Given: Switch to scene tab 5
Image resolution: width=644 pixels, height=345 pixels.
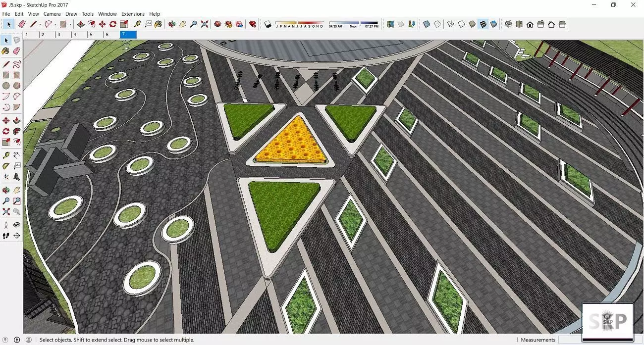Looking at the screenshot, I should [x=95, y=35].
